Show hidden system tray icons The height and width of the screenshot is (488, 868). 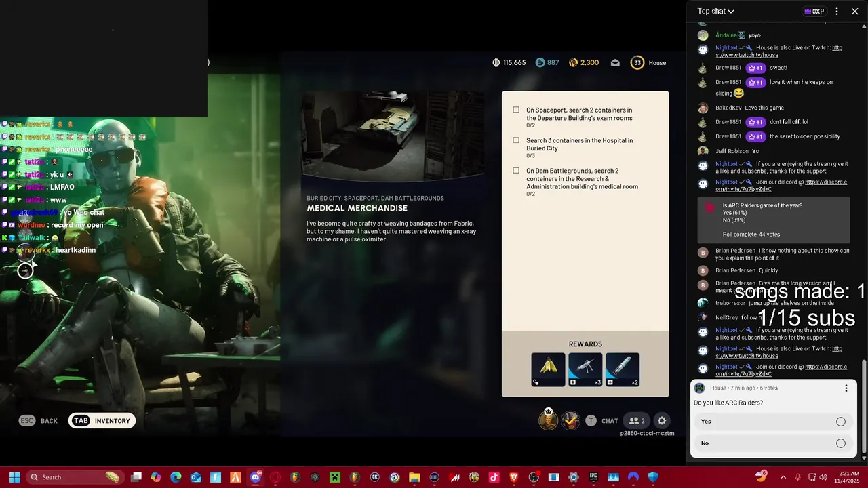(783, 477)
